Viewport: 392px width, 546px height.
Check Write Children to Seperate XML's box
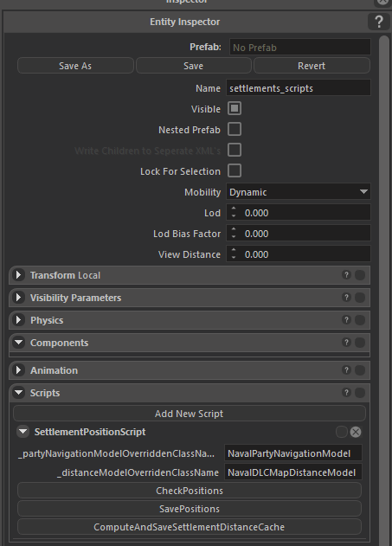[235, 150]
